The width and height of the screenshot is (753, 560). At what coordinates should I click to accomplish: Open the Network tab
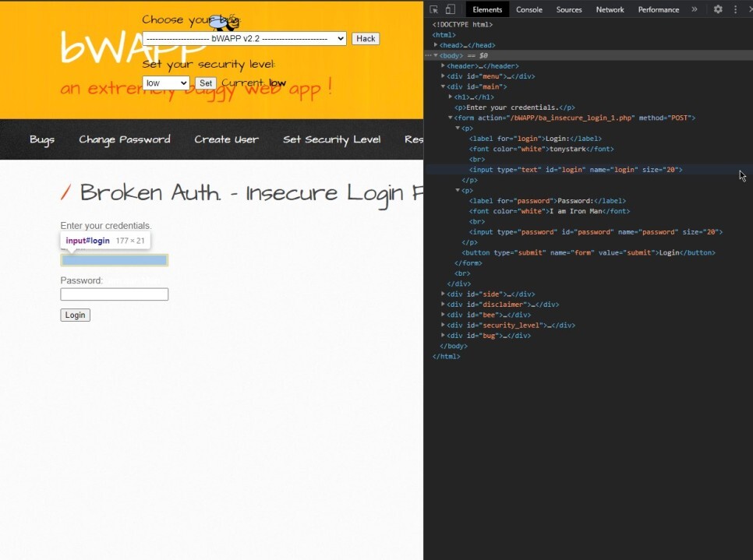(x=610, y=9)
